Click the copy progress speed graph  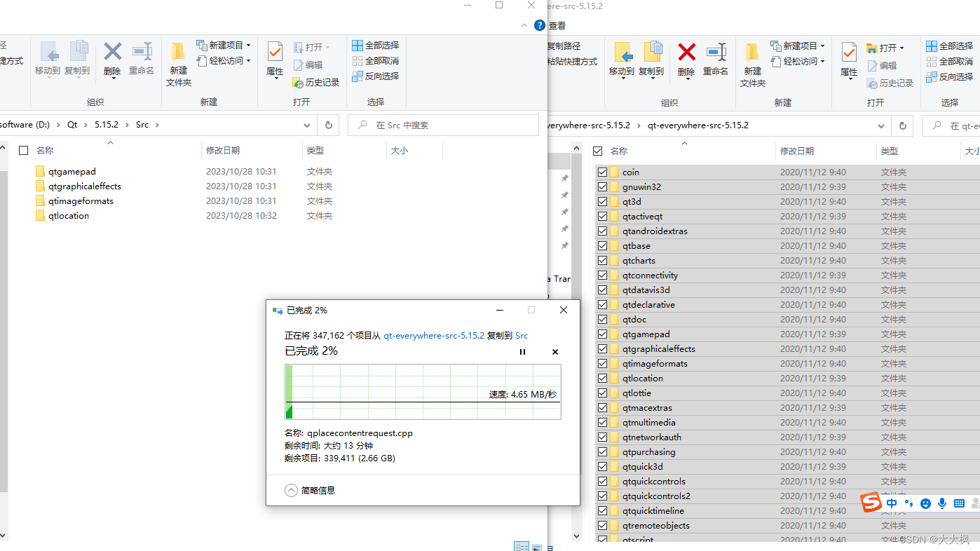pos(423,392)
